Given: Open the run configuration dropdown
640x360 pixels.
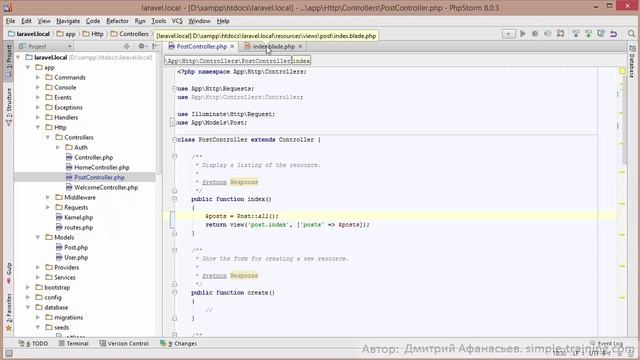Looking at the screenshot, I should pos(508,34).
